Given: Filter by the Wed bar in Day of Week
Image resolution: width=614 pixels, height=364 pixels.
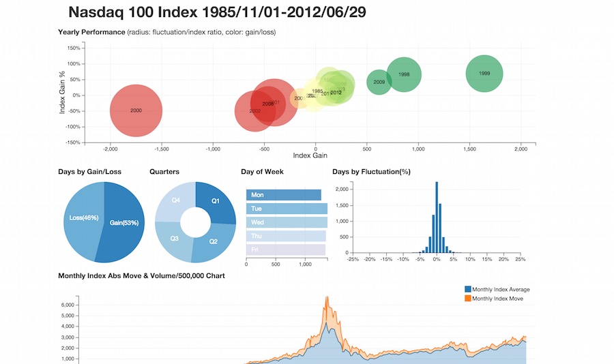Looking at the screenshot, I should 287,222.
